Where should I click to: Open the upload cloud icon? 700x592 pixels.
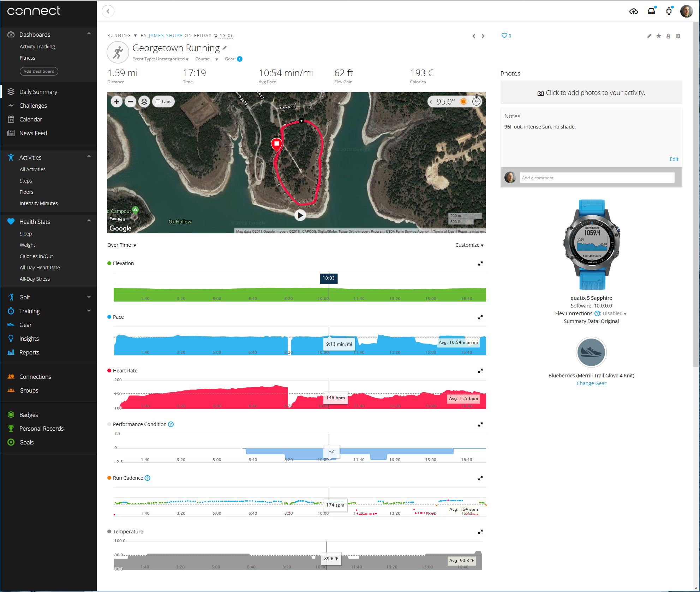tap(633, 11)
